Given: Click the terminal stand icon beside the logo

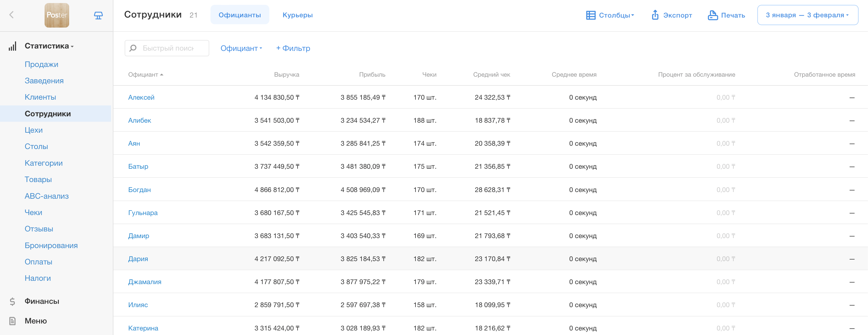Looking at the screenshot, I should [98, 15].
